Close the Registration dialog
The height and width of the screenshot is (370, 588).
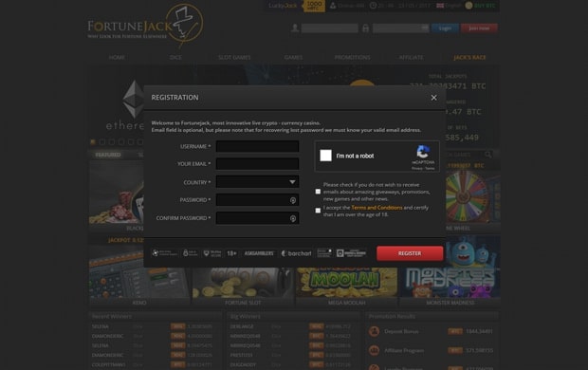click(433, 98)
